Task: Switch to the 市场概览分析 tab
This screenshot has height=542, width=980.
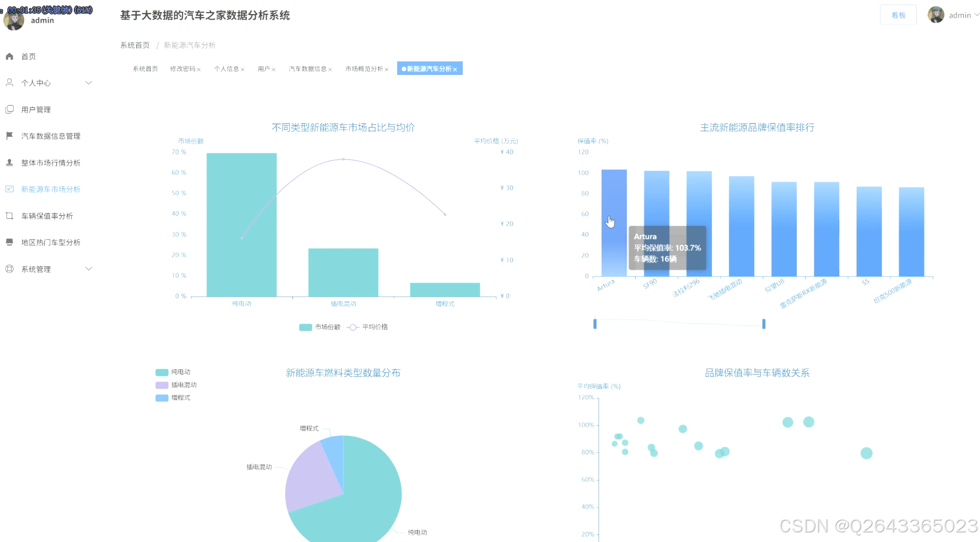Action: click(x=365, y=69)
